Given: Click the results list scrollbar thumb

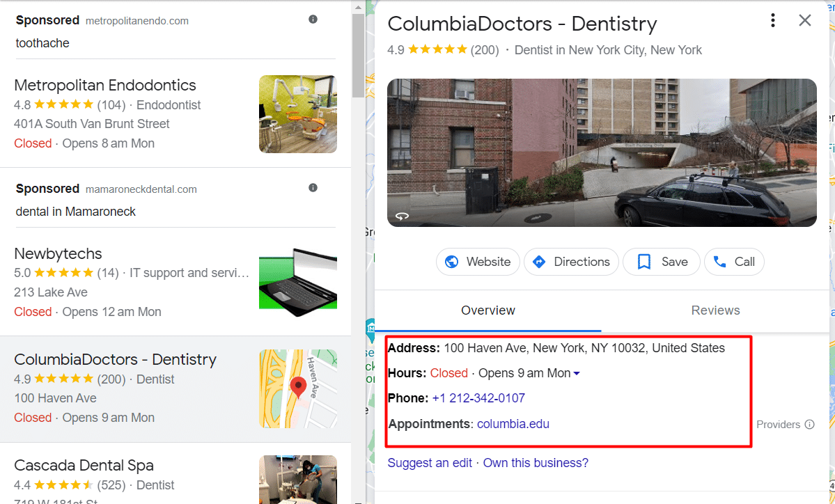Looking at the screenshot, I should 358,56.
